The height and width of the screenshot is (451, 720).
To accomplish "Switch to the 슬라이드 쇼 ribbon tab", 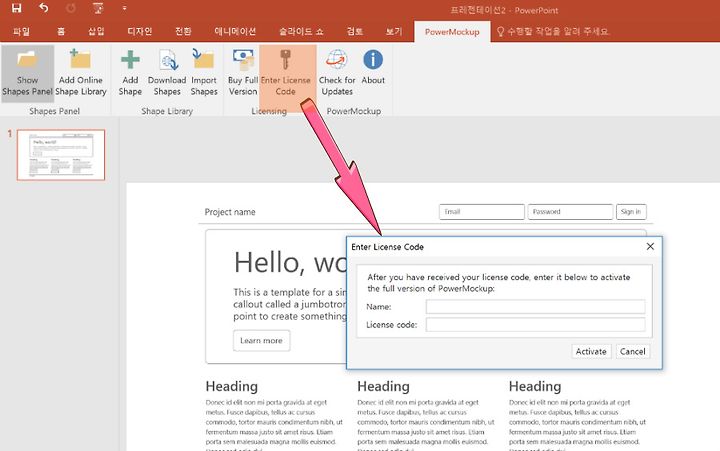I will coord(301,31).
